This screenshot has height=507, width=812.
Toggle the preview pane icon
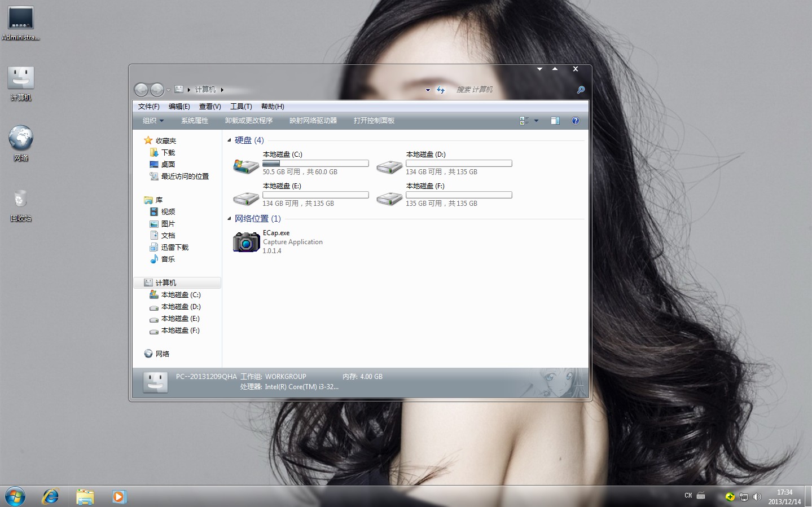(555, 121)
